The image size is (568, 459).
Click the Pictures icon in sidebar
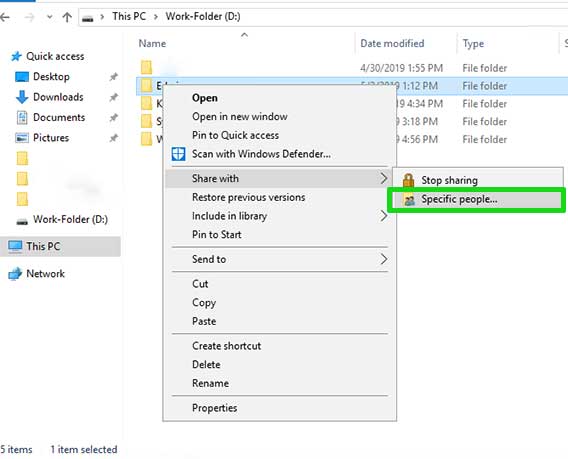click(x=22, y=138)
